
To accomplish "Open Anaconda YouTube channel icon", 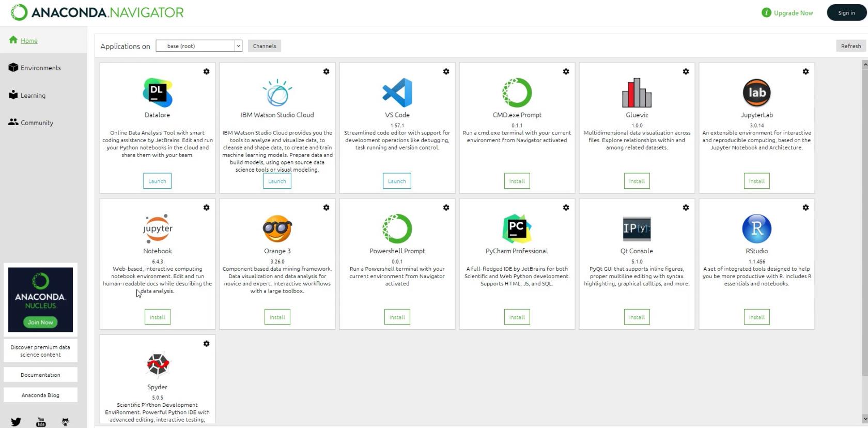I will (41, 422).
